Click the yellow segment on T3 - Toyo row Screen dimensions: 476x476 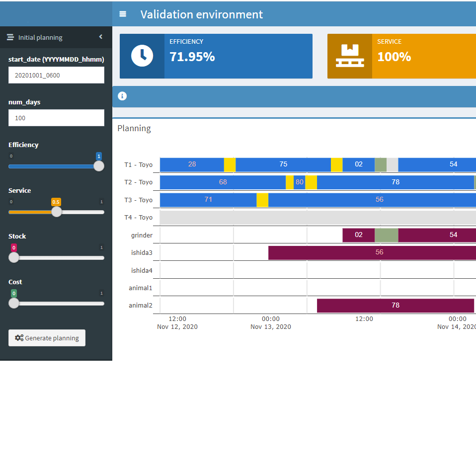[262, 199]
